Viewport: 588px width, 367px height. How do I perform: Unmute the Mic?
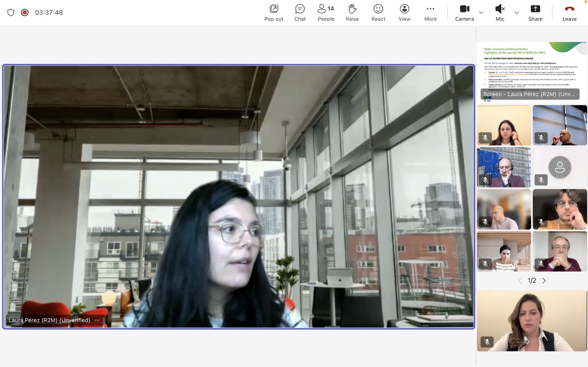coord(500,12)
